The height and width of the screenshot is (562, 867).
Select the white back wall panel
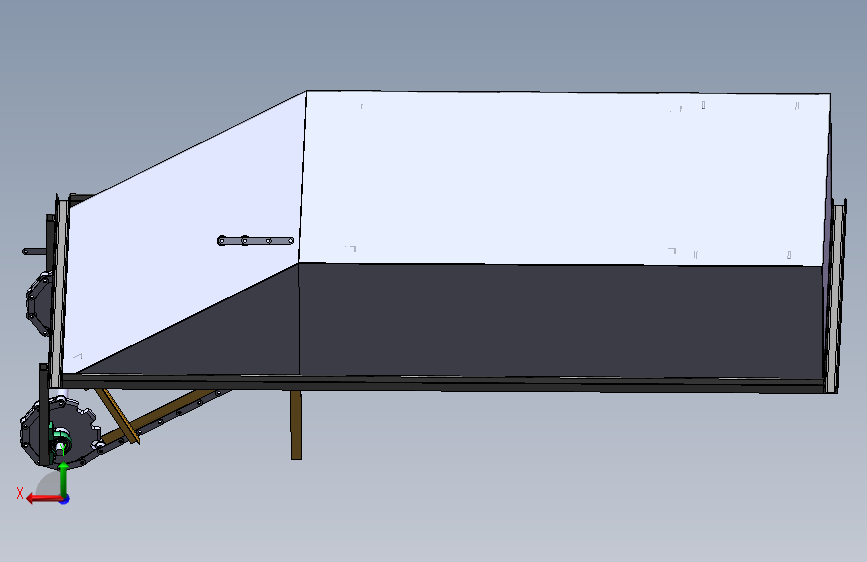[x=564, y=177]
